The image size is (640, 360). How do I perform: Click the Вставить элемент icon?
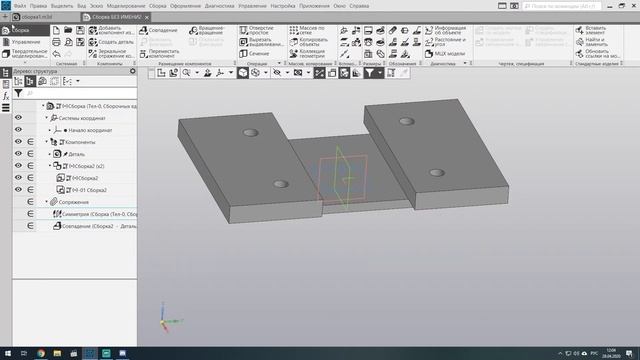coord(580,30)
